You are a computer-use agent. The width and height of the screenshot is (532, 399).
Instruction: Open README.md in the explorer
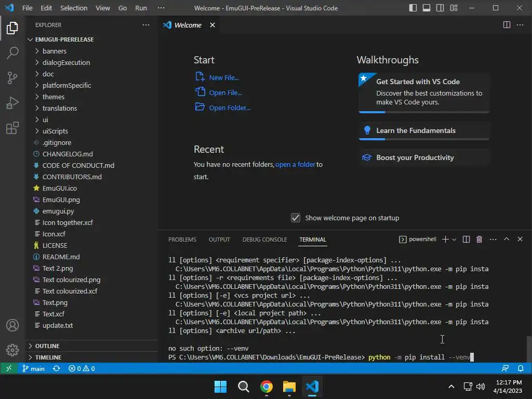click(91, 257)
